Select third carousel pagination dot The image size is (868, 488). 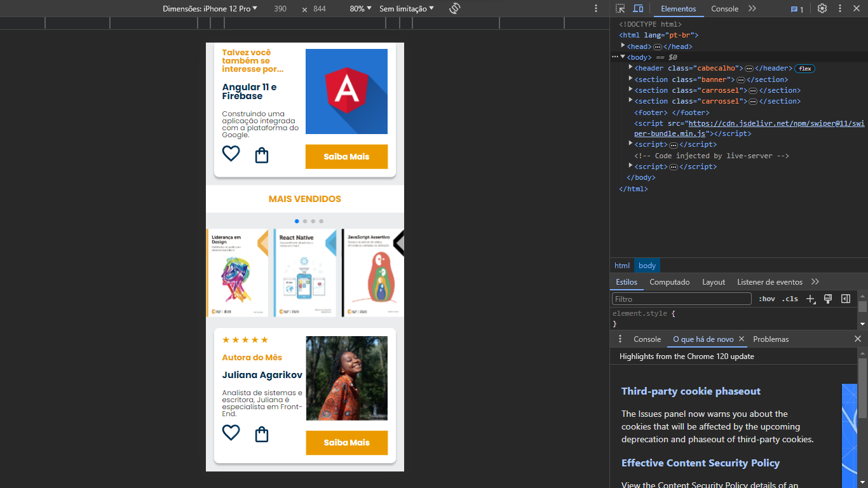313,221
